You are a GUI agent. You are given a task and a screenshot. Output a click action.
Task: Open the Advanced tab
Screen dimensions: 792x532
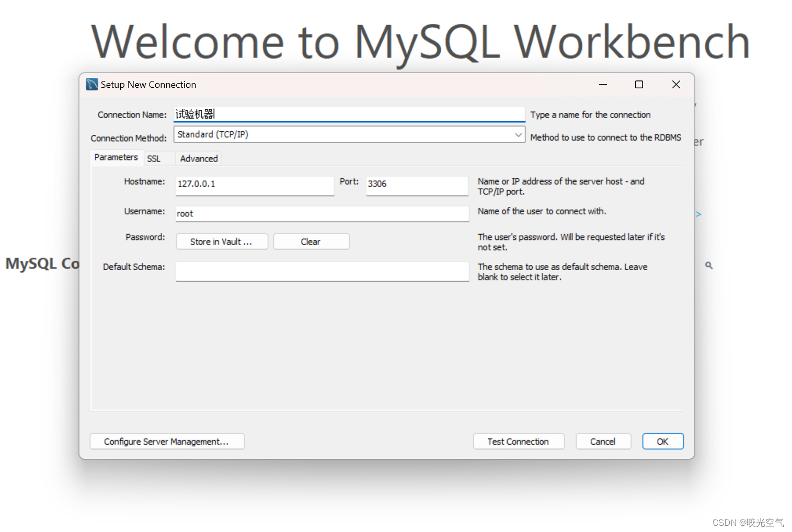pos(199,159)
